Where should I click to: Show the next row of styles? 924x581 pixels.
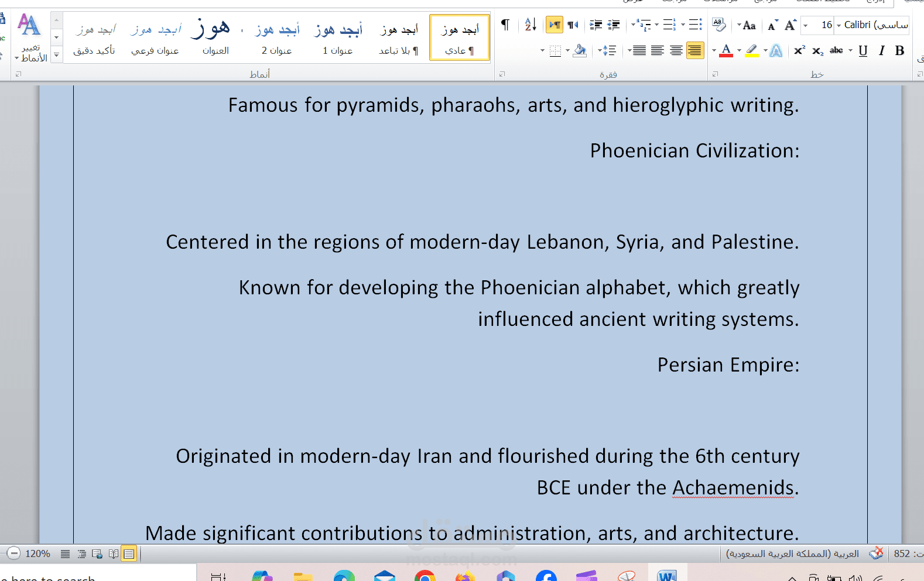pos(56,37)
